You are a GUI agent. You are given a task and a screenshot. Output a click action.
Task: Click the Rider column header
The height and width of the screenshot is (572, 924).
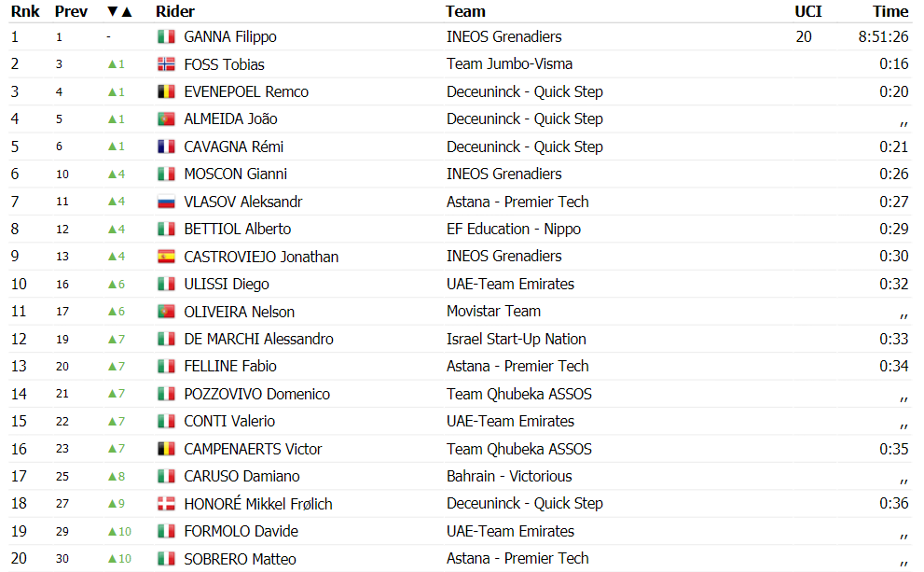(x=175, y=11)
